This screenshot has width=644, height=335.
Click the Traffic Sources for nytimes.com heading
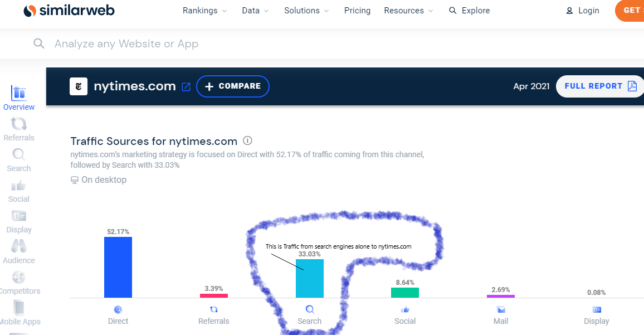click(154, 141)
